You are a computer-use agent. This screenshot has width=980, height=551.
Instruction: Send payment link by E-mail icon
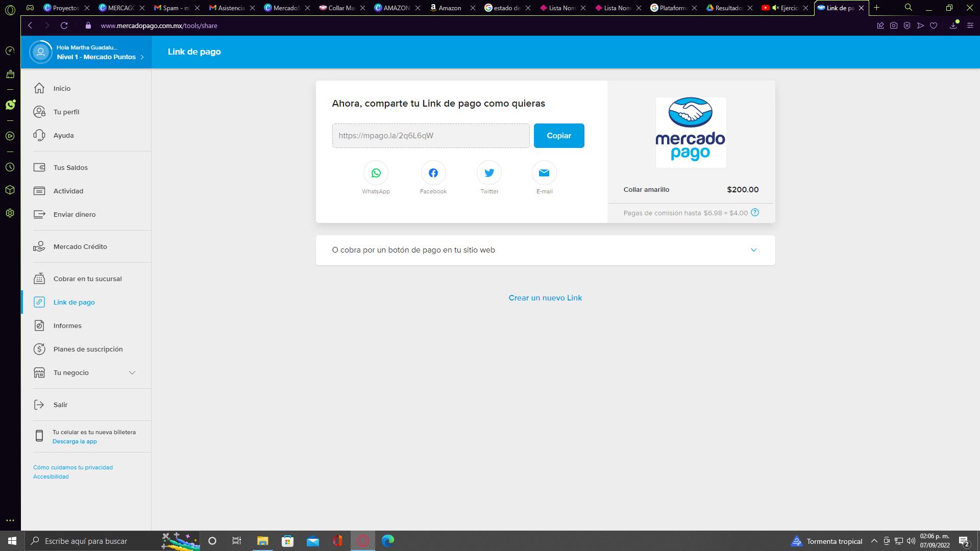tap(544, 173)
